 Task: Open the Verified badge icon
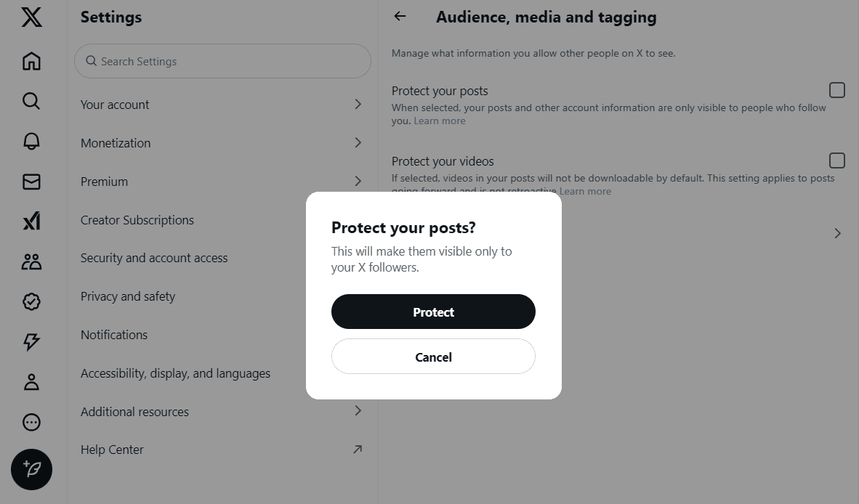tap(31, 301)
